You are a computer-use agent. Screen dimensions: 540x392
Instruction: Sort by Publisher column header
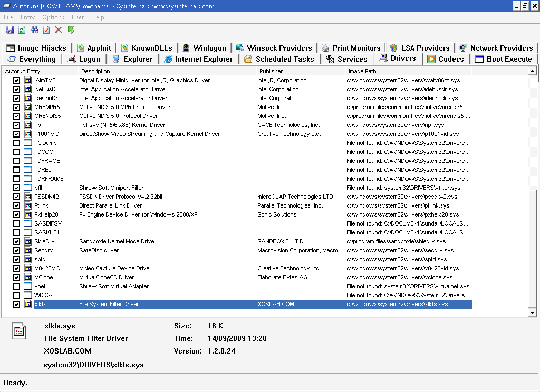click(x=301, y=71)
